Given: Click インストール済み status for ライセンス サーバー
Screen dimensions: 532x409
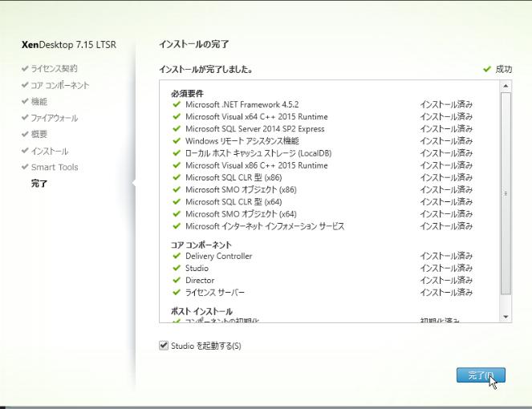Looking at the screenshot, I should [446, 293].
